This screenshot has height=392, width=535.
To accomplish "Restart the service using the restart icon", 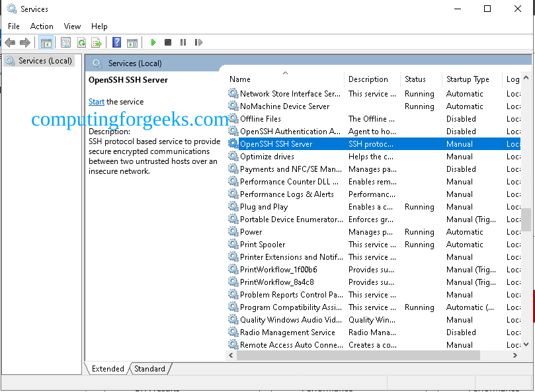I will pos(198,42).
